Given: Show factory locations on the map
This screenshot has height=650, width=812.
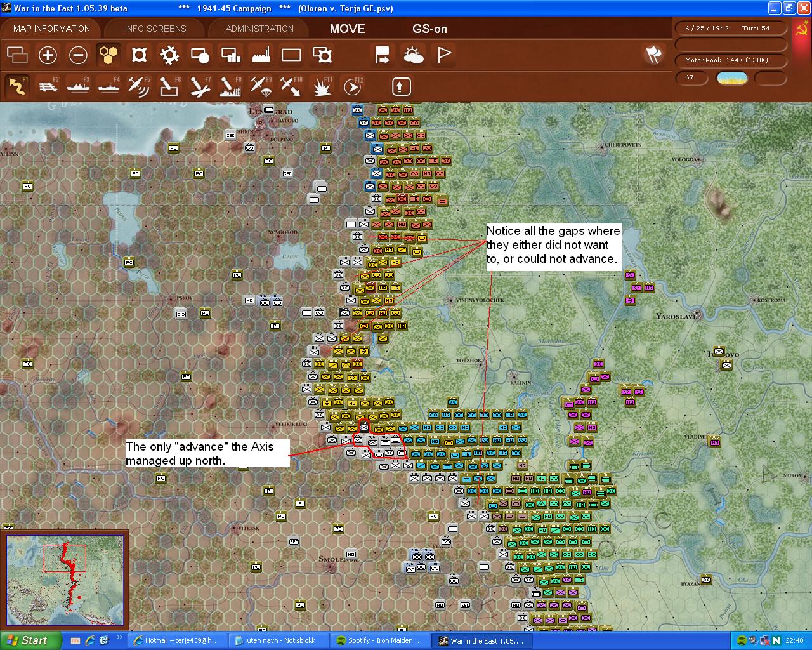Looking at the screenshot, I should (260, 55).
